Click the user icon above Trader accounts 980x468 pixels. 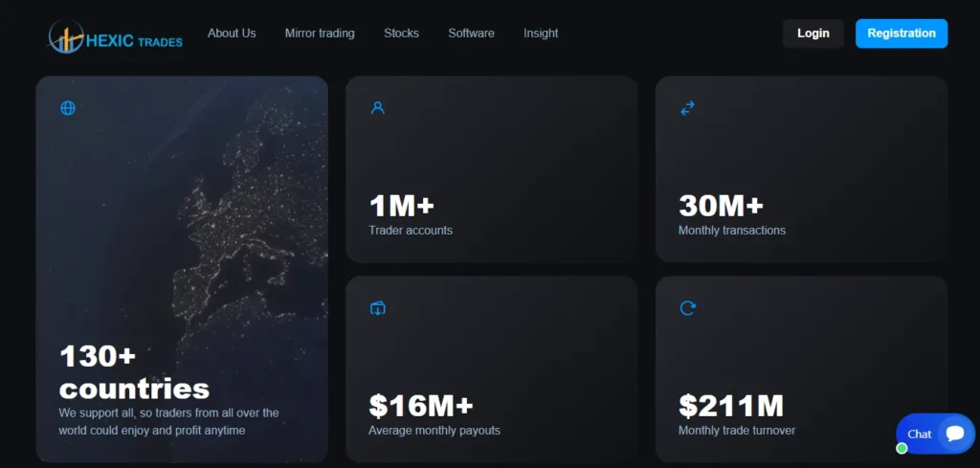377,107
